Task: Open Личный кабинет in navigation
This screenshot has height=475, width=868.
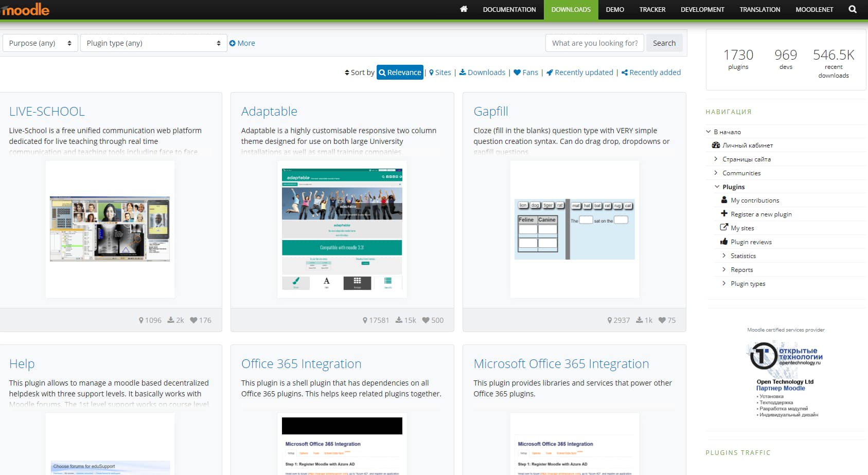Action: [748, 145]
